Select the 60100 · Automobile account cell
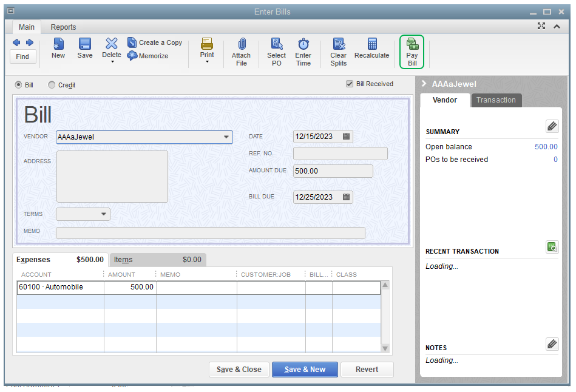The width and height of the screenshot is (576, 392). pos(60,287)
